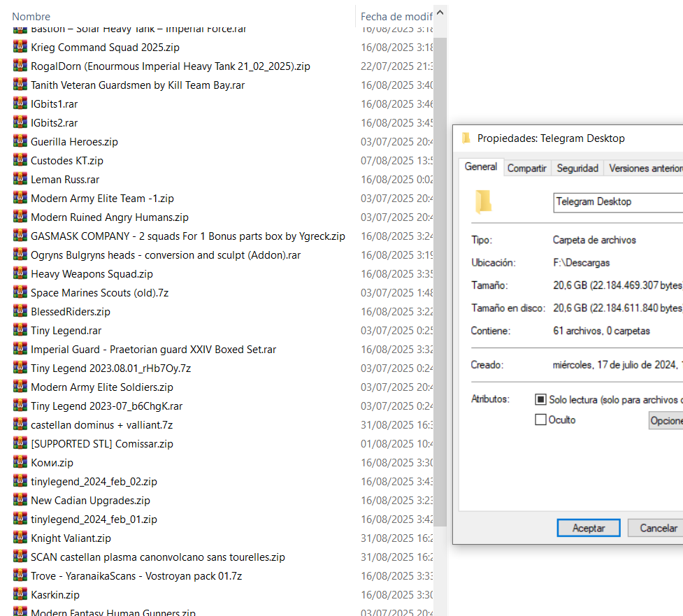Select the Modern Ruined Angry Humans.zip icon
Viewport: 683px width, 616px height.
20,217
